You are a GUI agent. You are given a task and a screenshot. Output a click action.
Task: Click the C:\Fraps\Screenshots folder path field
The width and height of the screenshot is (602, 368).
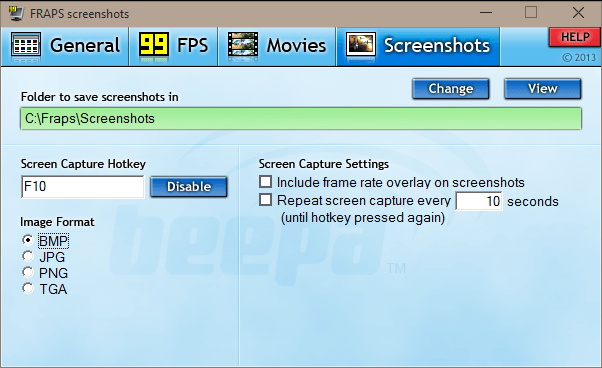[x=301, y=119]
